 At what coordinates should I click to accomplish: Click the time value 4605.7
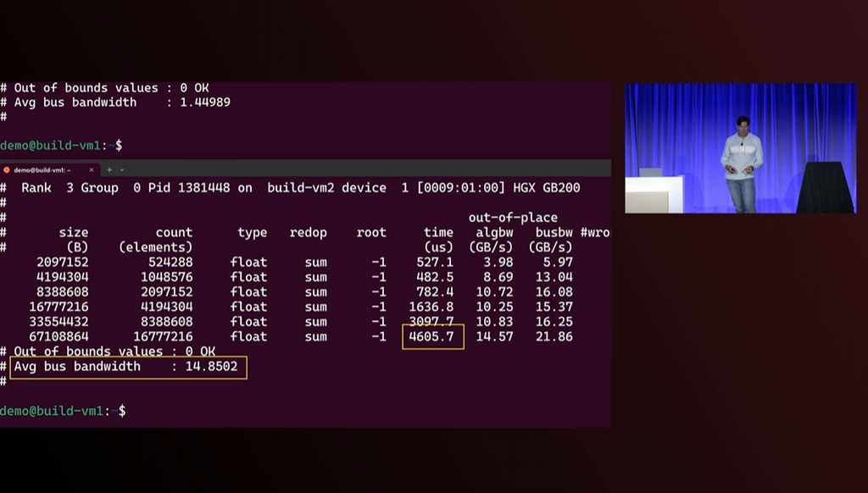(x=431, y=336)
